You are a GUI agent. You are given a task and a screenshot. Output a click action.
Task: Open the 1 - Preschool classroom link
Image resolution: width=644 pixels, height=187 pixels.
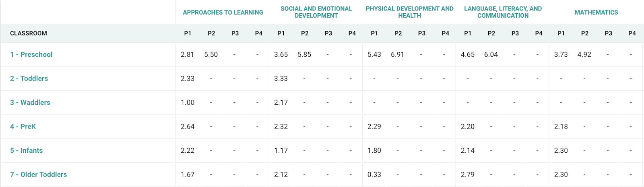31,54
